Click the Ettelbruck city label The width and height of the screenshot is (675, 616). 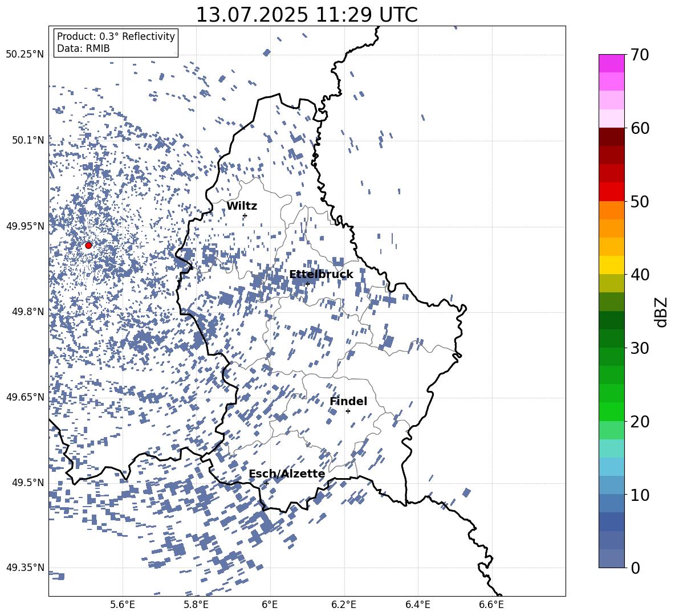click(x=321, y=275)
